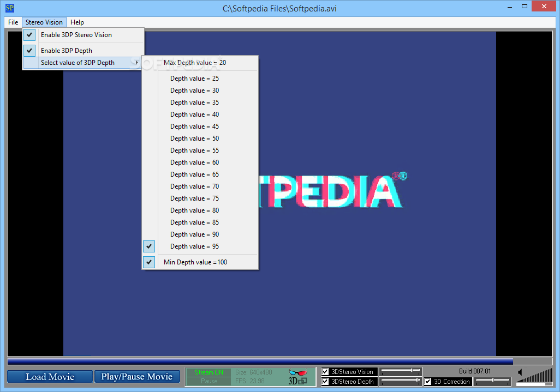Click the Load Movie button

(x=50, y=377)
